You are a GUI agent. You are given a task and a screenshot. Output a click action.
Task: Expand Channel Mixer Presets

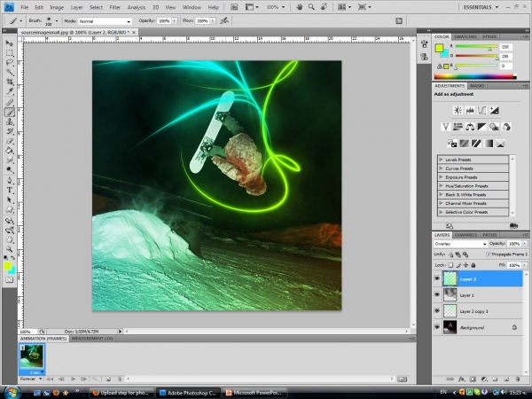(441, 203)
